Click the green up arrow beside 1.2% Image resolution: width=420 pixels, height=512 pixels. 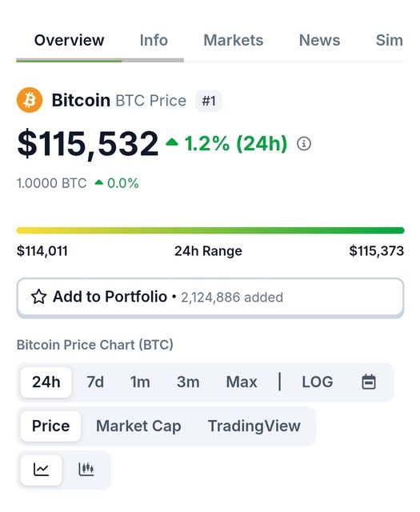pos(172,142)
